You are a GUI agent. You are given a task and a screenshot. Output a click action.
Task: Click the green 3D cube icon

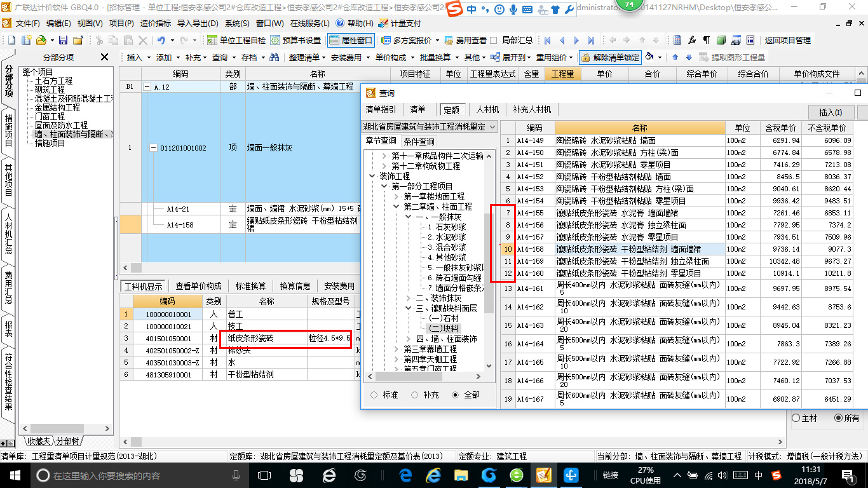[721, 40]
